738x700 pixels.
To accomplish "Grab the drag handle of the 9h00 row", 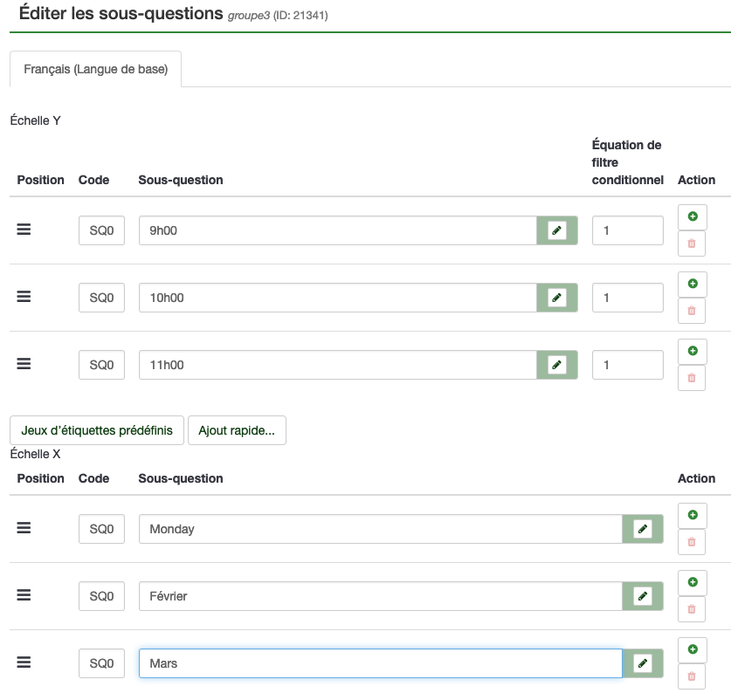I will point(24,230).
